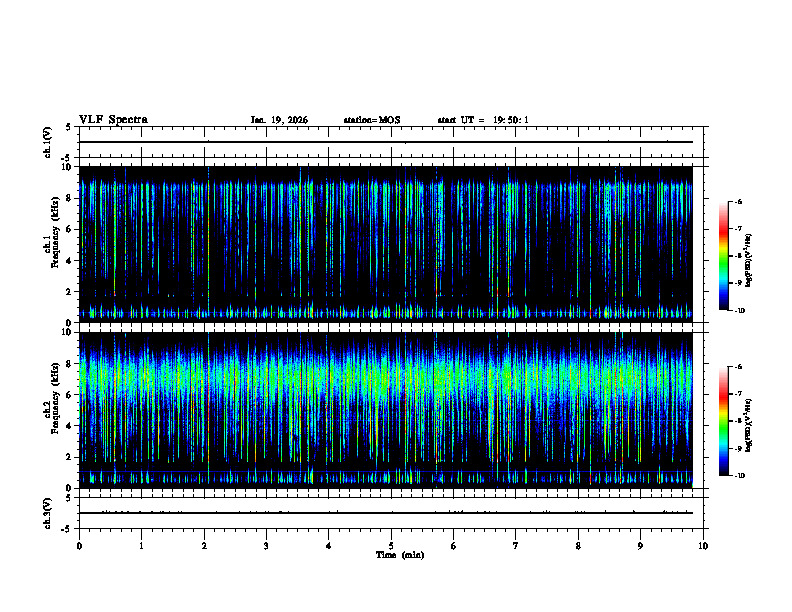
Task: Click the "-10" label on the upper color bar
Action: tap(739, 311)
